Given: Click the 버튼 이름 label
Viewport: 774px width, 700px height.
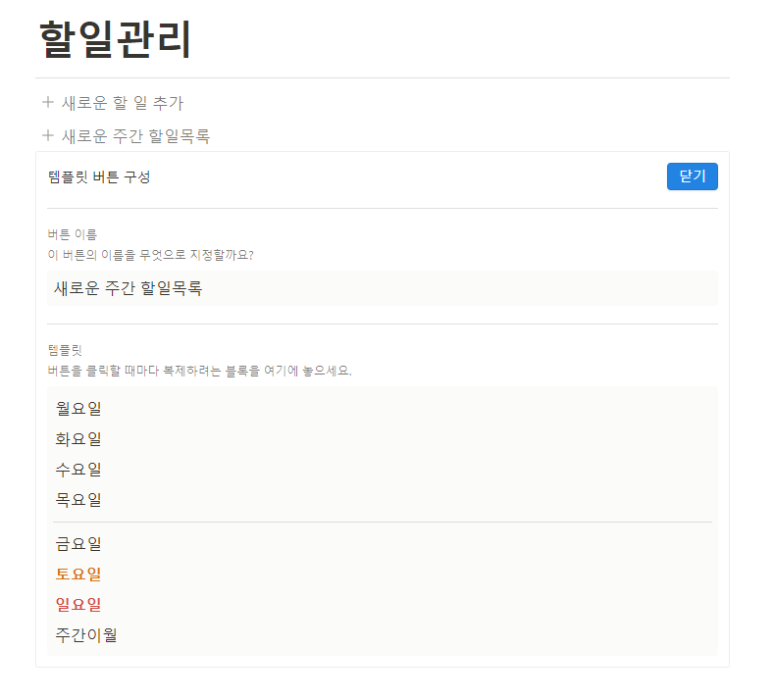Looking at the screenshot, I should pyautogui.click(x=73, y=234).
